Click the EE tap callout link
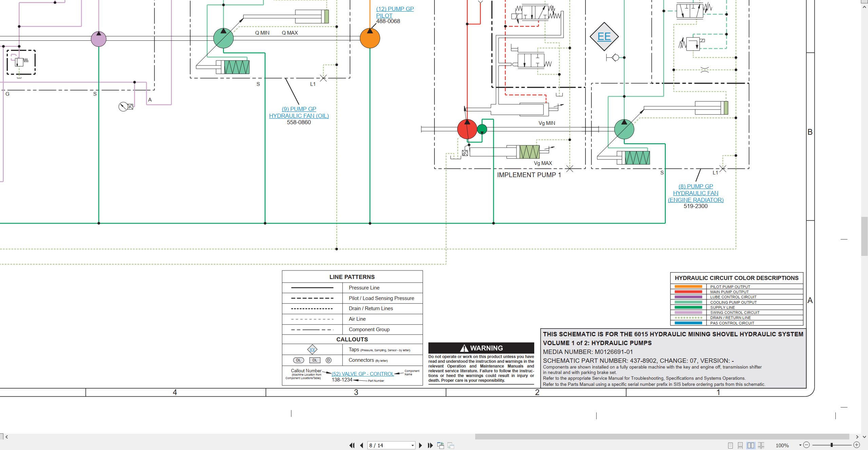 pos(604,36)
